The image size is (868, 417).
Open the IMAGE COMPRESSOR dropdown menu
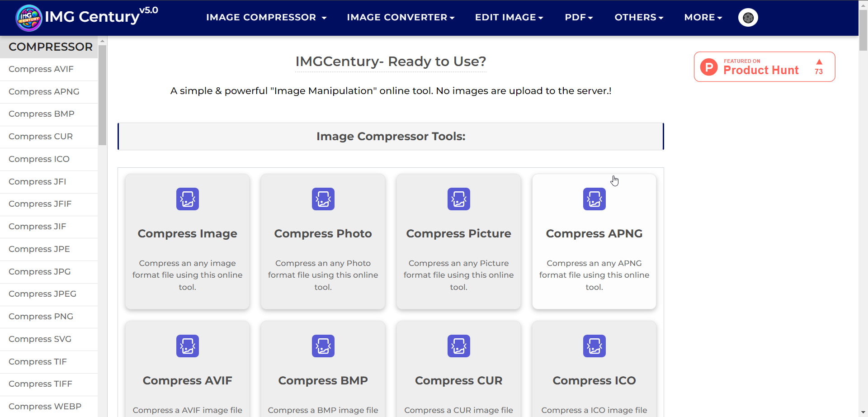click(266, 17)
